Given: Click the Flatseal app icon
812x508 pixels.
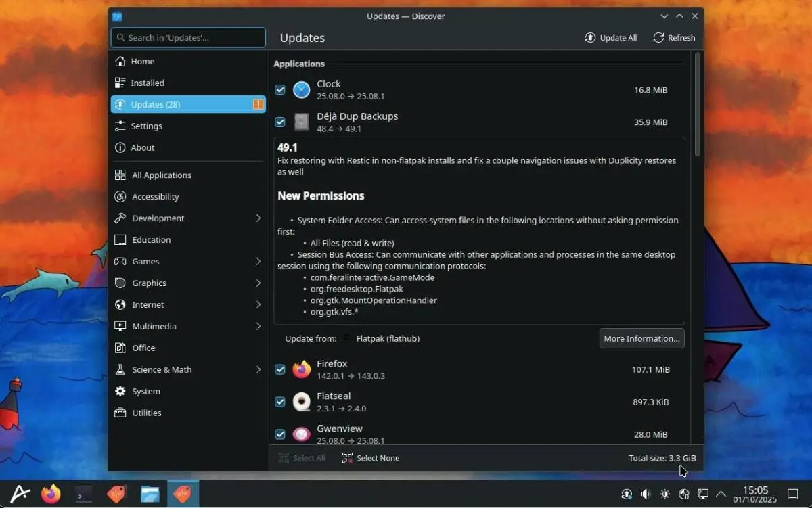Looking at the screenshot, I should pos(301,402).
